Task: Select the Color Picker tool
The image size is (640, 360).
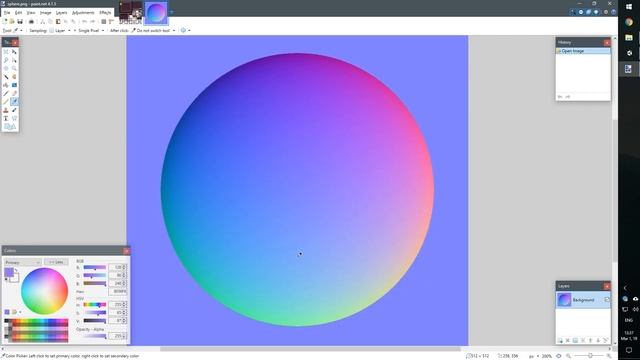Action: [x=14, y=102]
